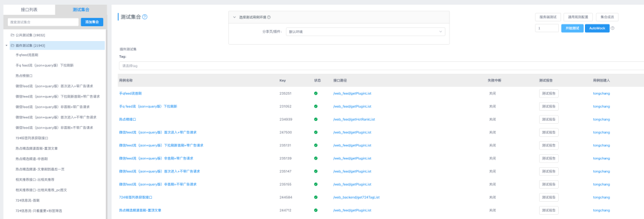Select 724标签列表获取接口 in the sidebar tree
Screen dimensions: 644x219
click(x=32, y=138)
